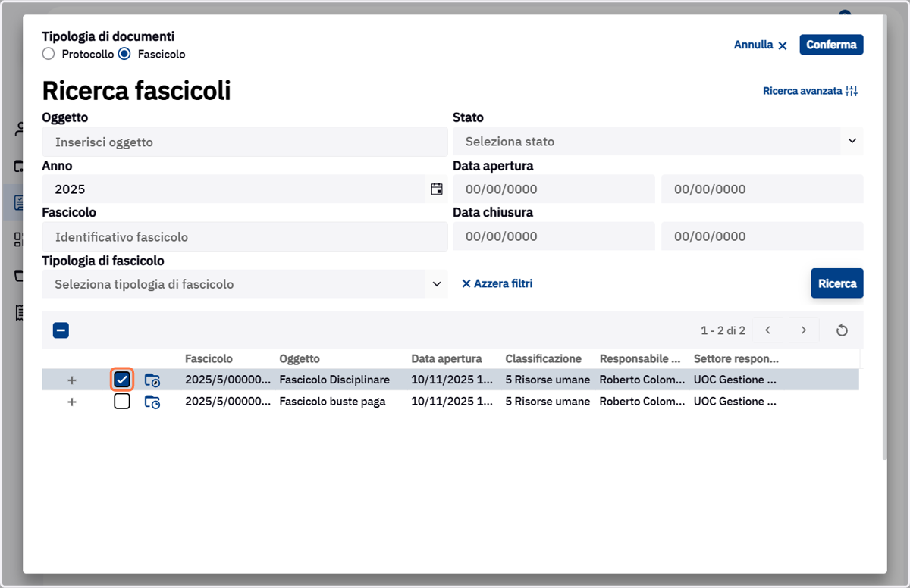Click the folder icon for Fascicolo buste paga
This screenshot has width=910, height=588.
(x=152, y=402)
